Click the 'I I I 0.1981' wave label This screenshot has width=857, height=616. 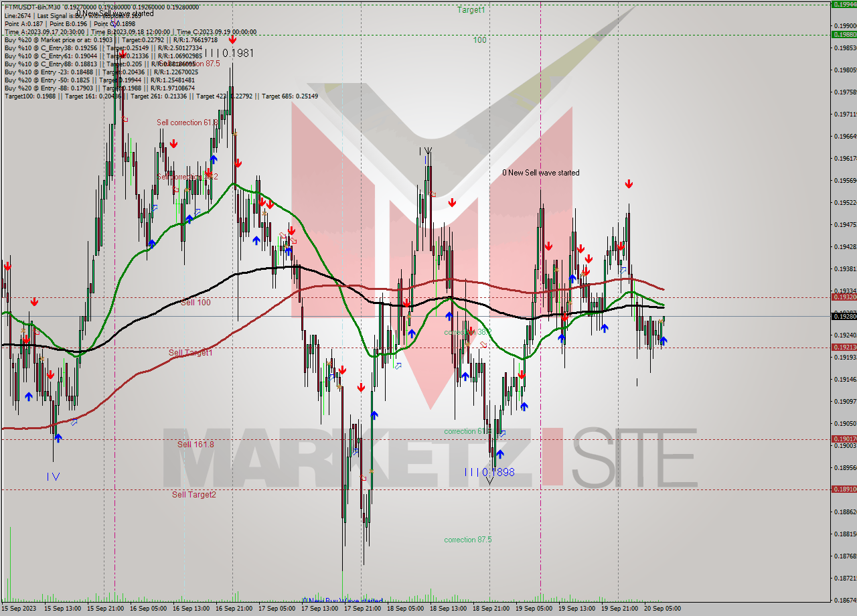point(229,53)
